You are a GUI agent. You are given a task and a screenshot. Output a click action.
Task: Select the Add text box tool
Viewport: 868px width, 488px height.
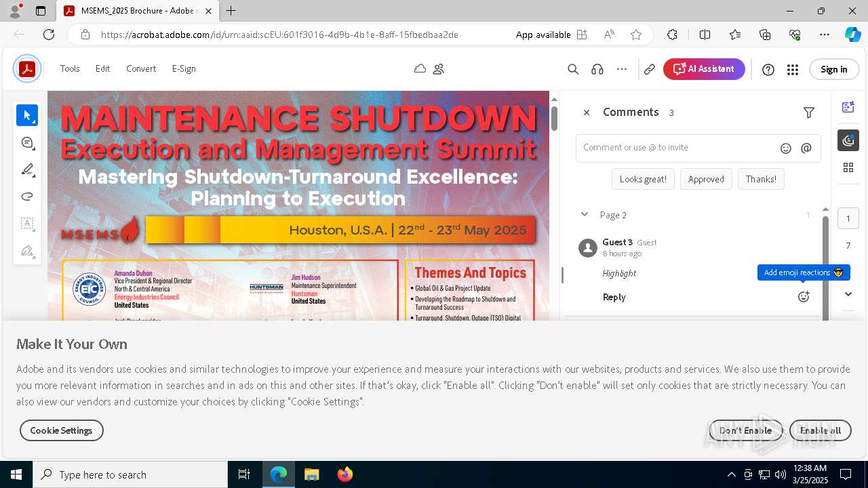click(27, 224)
